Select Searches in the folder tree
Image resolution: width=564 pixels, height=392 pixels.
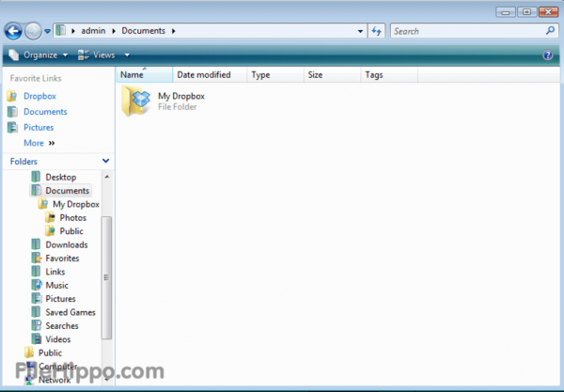coord(62,326)
